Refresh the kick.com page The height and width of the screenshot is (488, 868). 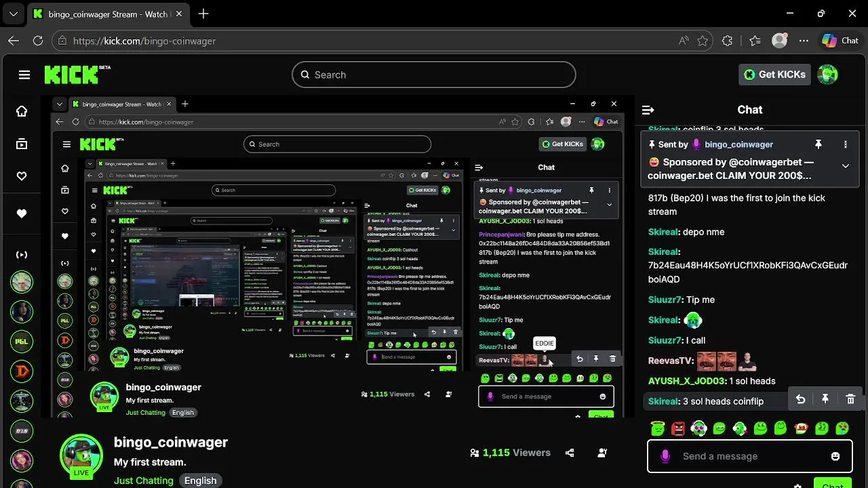38,41
